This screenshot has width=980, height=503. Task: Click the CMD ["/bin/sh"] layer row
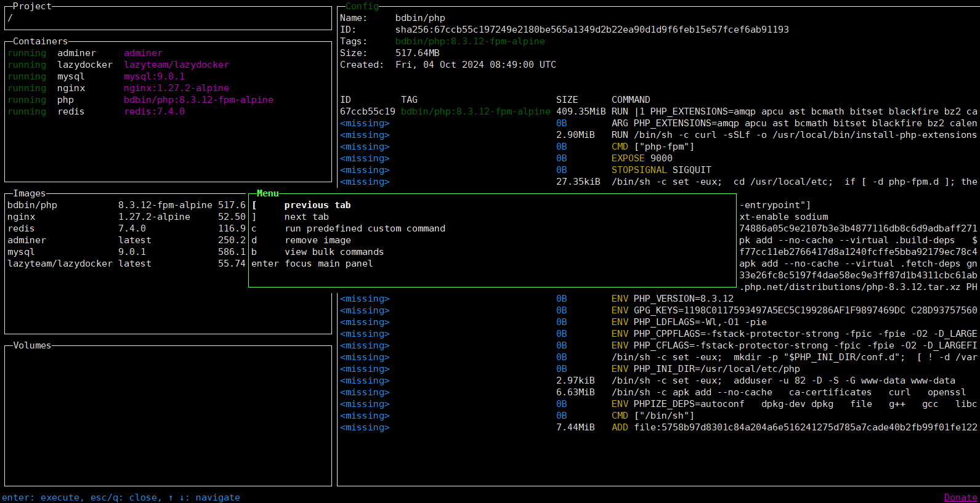658,416
